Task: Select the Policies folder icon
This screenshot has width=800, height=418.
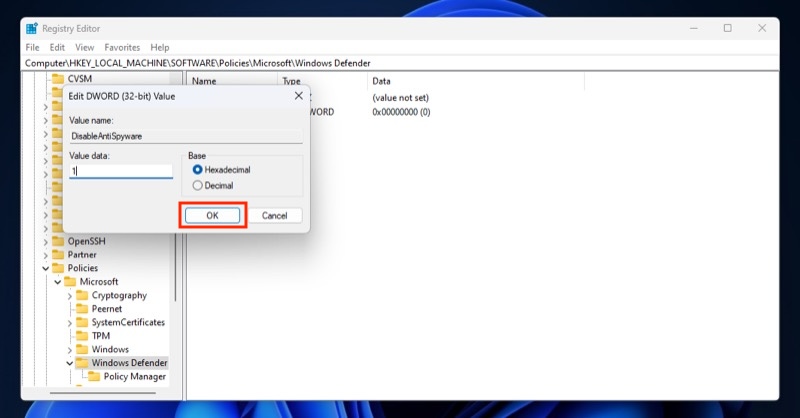Action: (x=58, y=268)
